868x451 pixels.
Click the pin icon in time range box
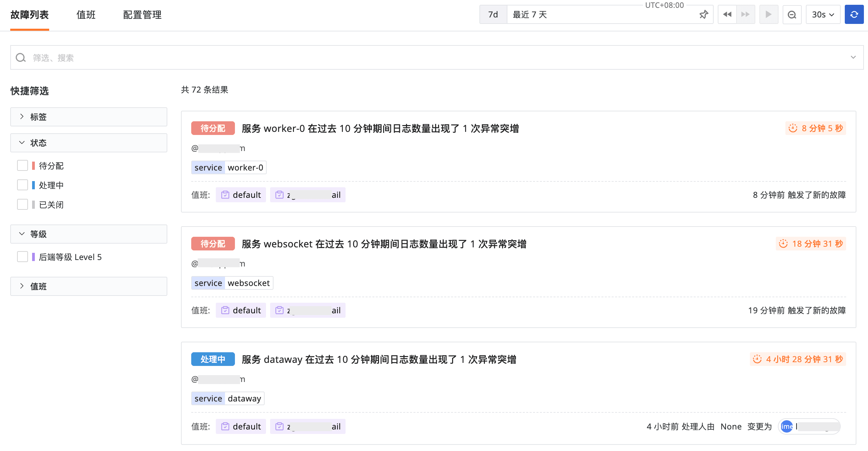pos(703,14)
